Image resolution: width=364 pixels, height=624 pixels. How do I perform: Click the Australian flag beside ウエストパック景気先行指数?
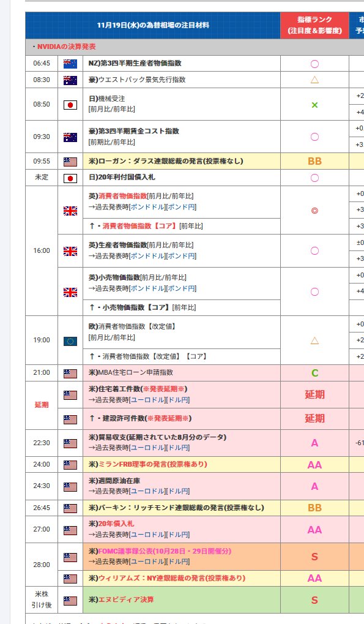click(x=70, y=80)
